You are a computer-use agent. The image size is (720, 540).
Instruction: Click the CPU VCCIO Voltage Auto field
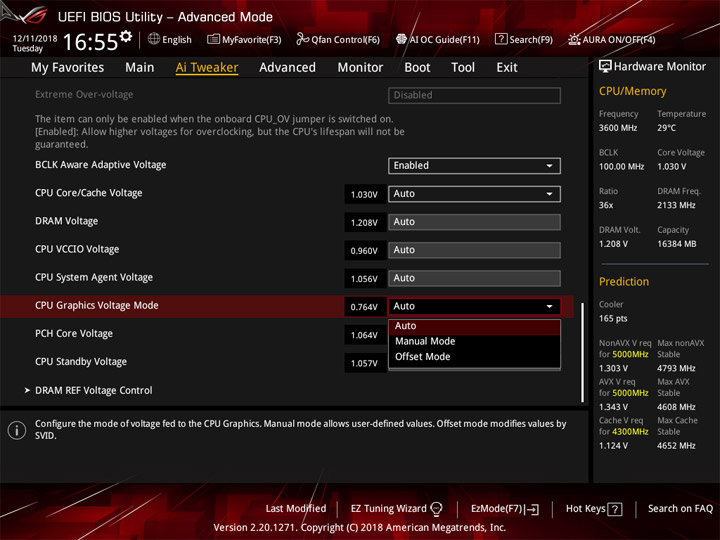coord(474,250)
